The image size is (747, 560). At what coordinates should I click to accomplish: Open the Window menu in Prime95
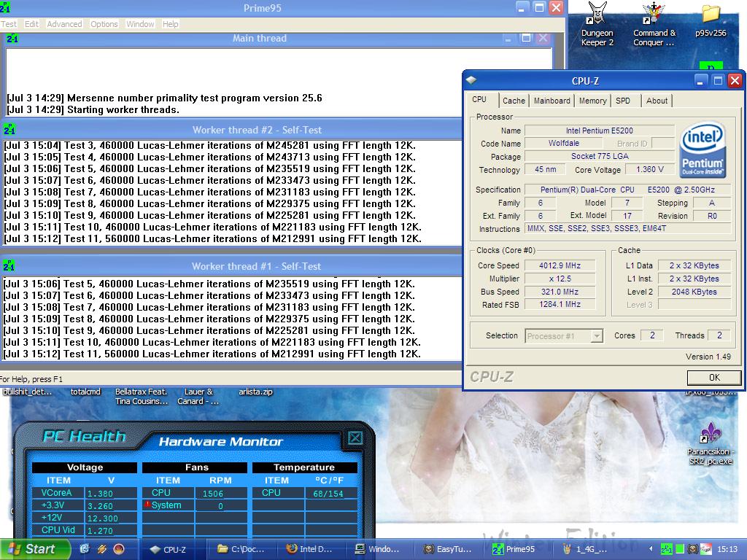[140, 24]
